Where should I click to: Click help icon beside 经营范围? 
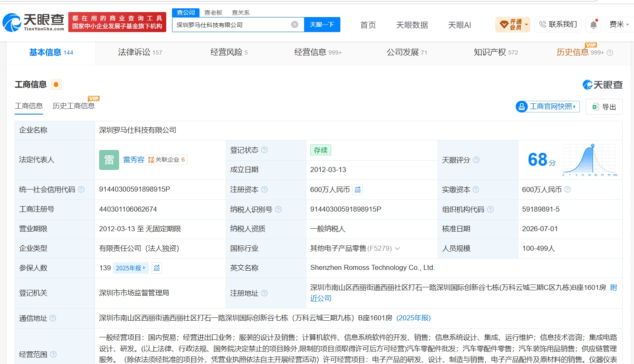click(53, 354)
